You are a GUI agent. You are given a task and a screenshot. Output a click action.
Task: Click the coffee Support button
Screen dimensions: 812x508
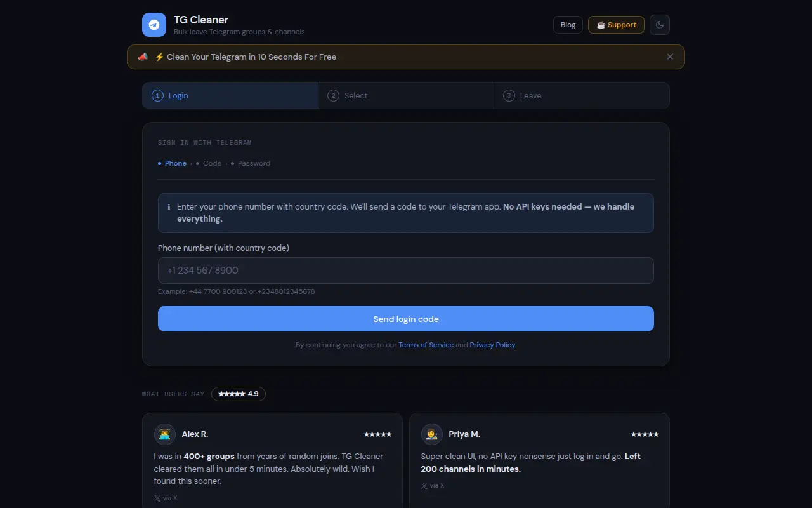616,25
